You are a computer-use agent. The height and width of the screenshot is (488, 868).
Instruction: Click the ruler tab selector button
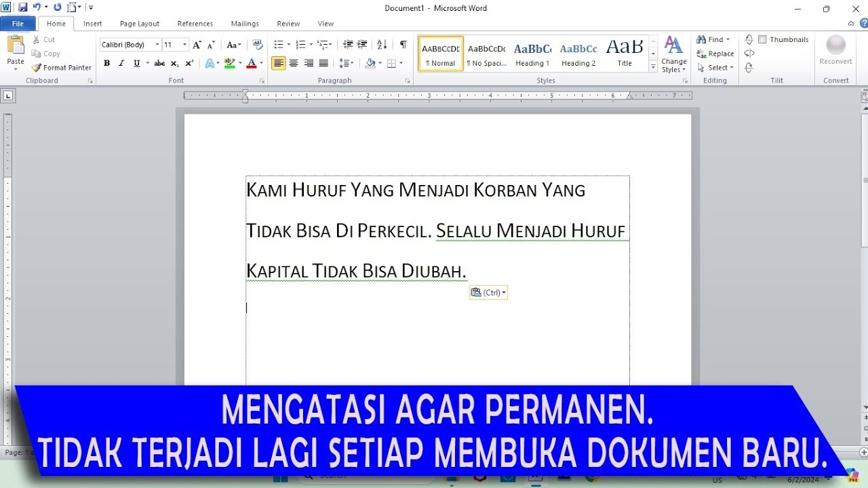click(8, 96)
